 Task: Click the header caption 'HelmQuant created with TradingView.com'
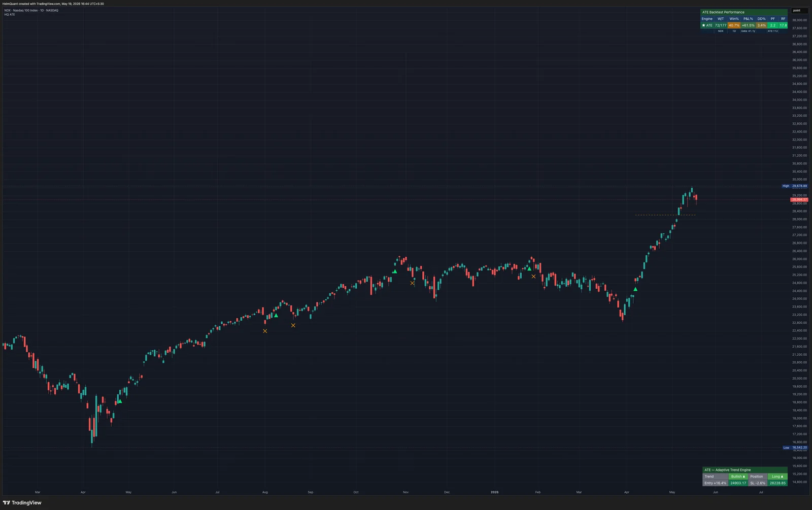point(31,4)
